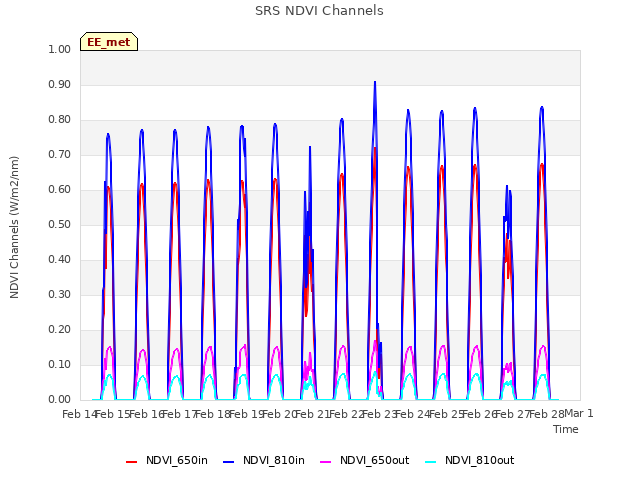Screen dimensions: 640x480
Task: Click the Mar 1 x-axis date label
Action: click(579, 413)
